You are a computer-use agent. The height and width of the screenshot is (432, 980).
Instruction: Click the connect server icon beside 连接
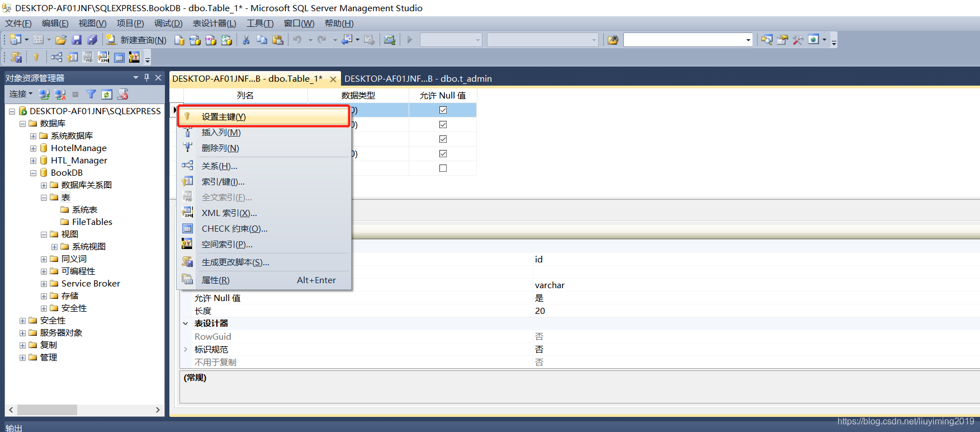pyautogui.click(x=44, y=94)
